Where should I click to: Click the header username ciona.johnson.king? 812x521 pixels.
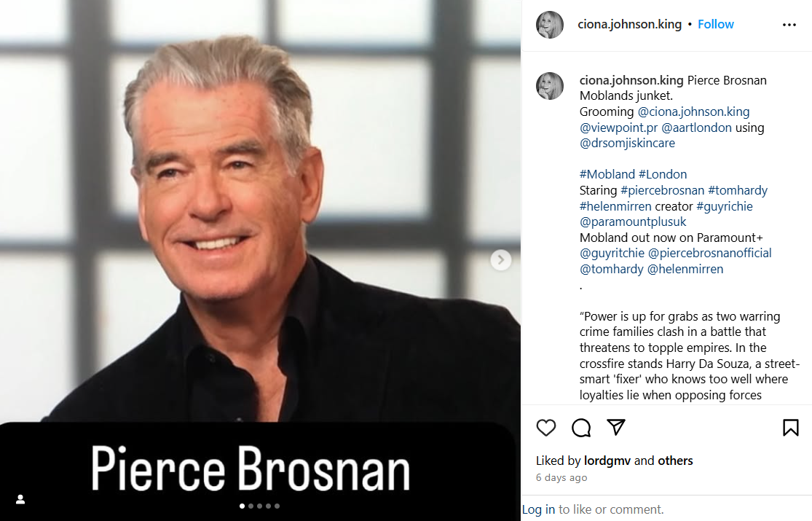tap(629, 24)
